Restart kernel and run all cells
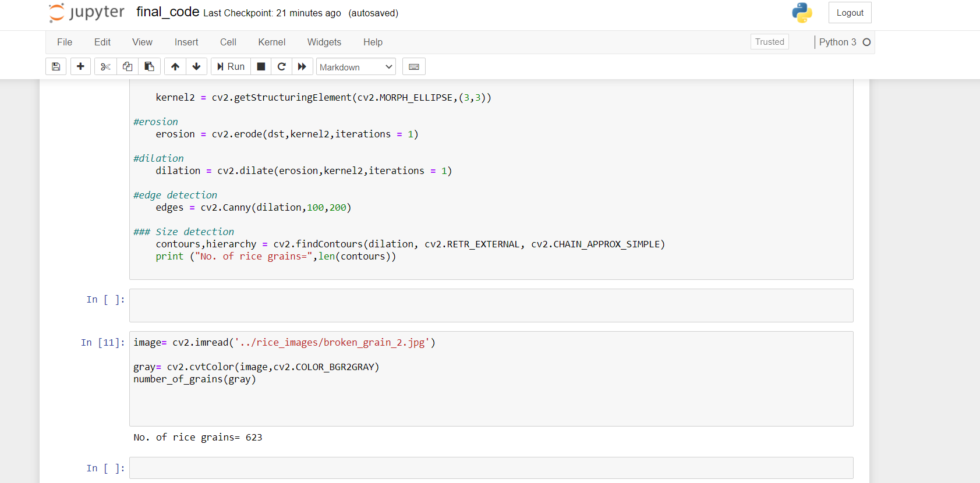Viewport: 980px width, 483px height. pos(302,66)
